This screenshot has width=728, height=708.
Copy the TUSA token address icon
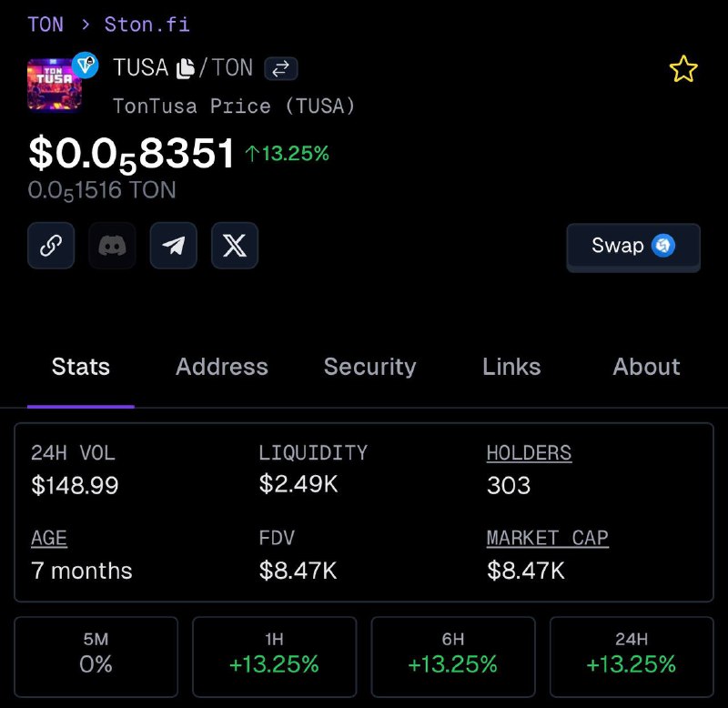tap(186, 69)
